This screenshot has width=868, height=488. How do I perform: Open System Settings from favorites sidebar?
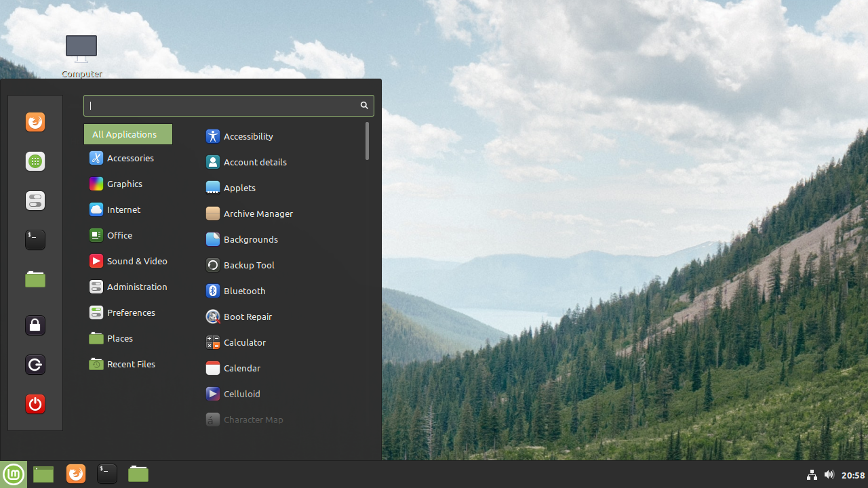click(x=35, y=201)
